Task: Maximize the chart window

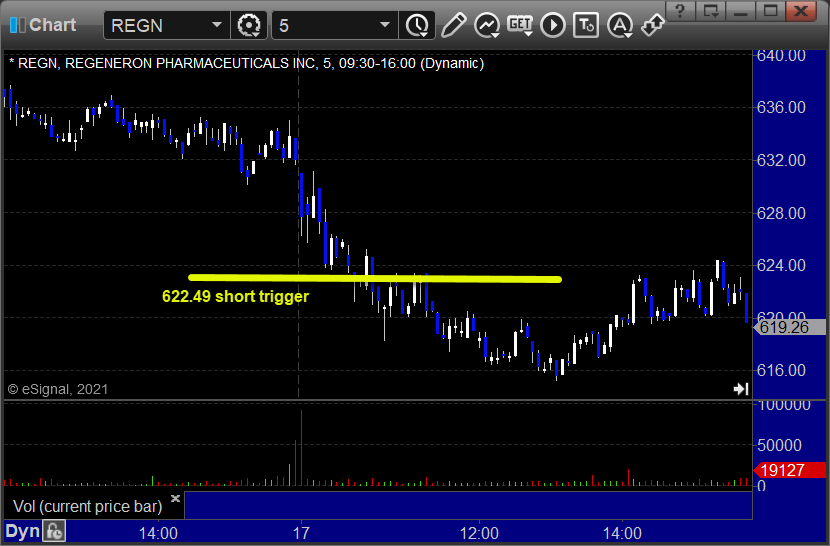Action: (x=770, y=11)
